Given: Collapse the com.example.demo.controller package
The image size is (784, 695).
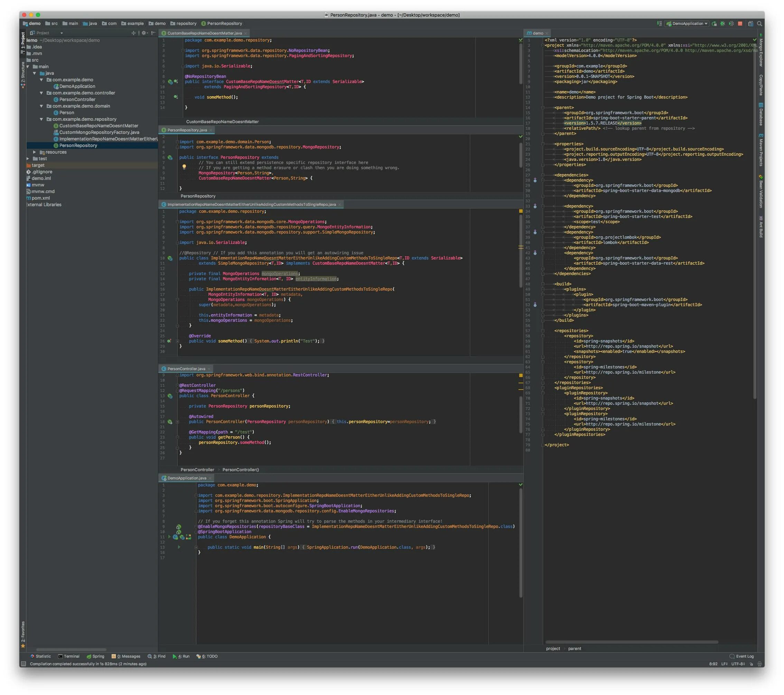Looking at the screenshot, I should (41, 93).
